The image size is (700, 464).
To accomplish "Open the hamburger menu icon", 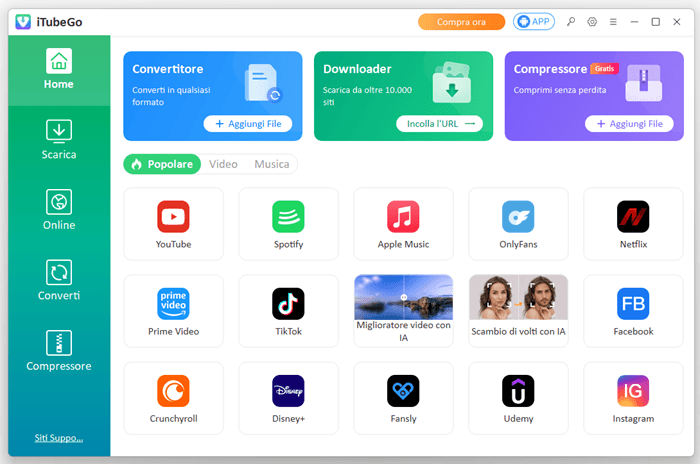I will tap(613, 21).
